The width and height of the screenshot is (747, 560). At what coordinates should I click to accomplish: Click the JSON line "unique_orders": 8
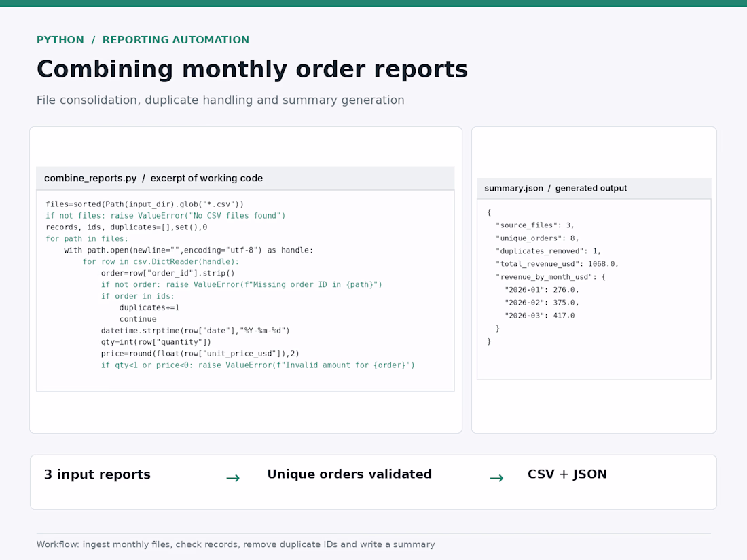click(x=537, y=238)
